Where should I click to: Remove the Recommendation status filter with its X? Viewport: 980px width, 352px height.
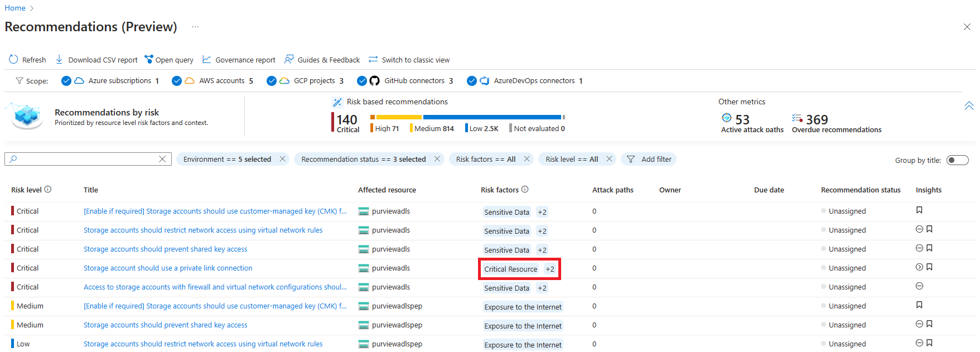(437, 159)
